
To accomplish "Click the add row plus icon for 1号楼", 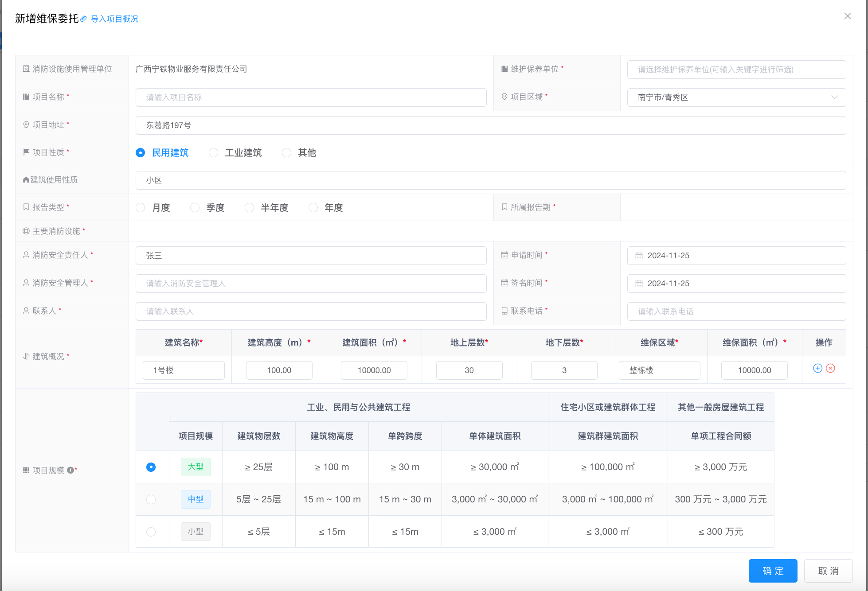I will coord(817,368).
